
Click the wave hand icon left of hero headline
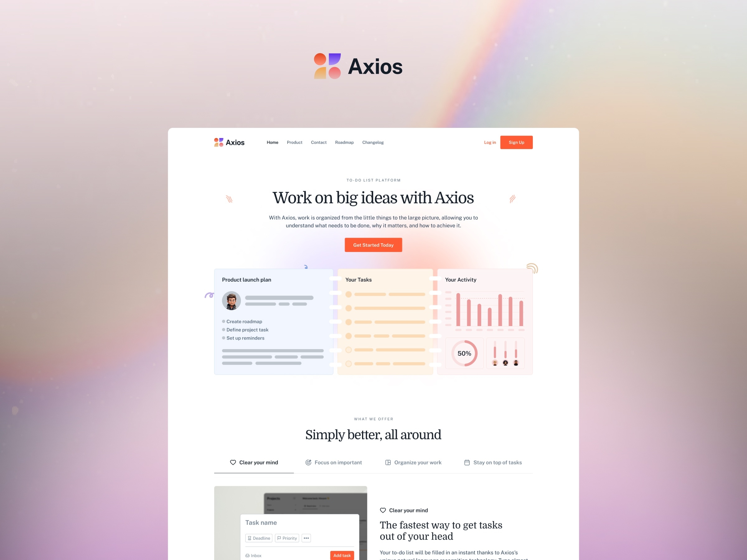[229, 198]
